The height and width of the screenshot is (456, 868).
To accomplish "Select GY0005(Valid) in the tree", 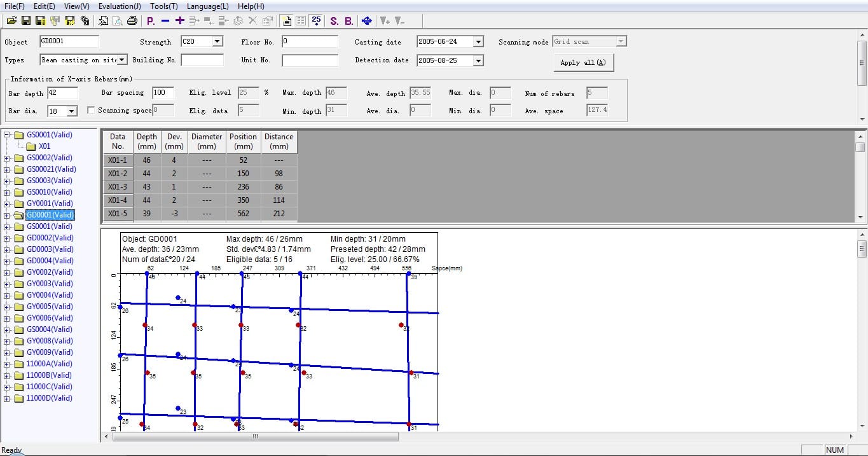I will [x=49, y=307].
